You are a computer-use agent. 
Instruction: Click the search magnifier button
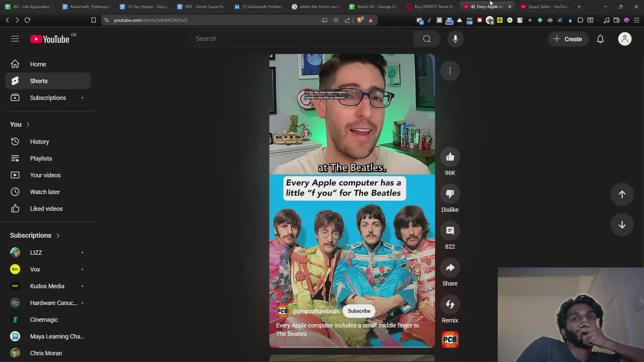(427, 39)
